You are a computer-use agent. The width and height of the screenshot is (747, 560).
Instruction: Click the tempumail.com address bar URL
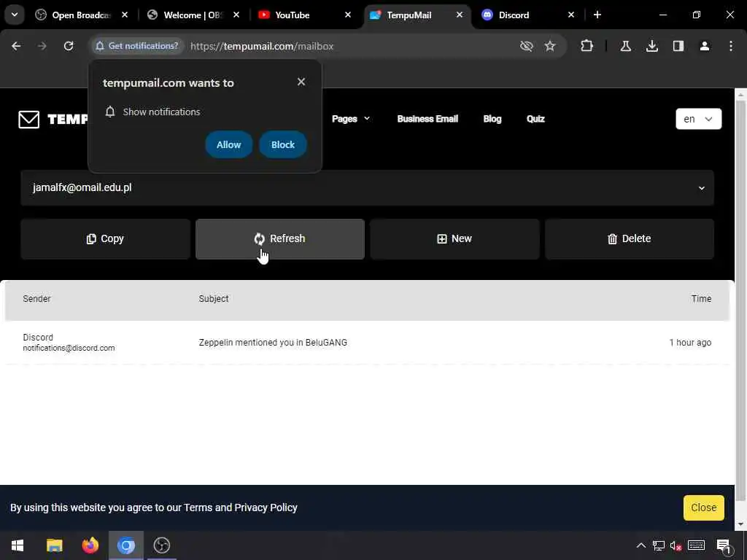tap(262, 46)
